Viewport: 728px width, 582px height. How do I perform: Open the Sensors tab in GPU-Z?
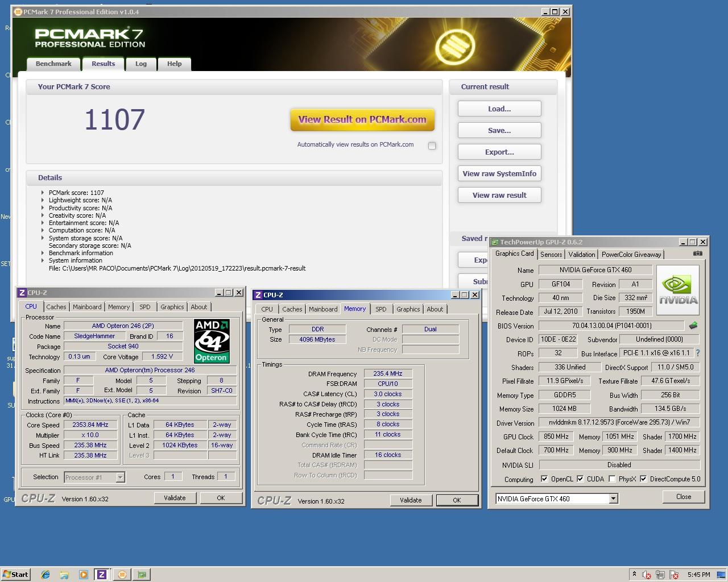tap(551, 255)
